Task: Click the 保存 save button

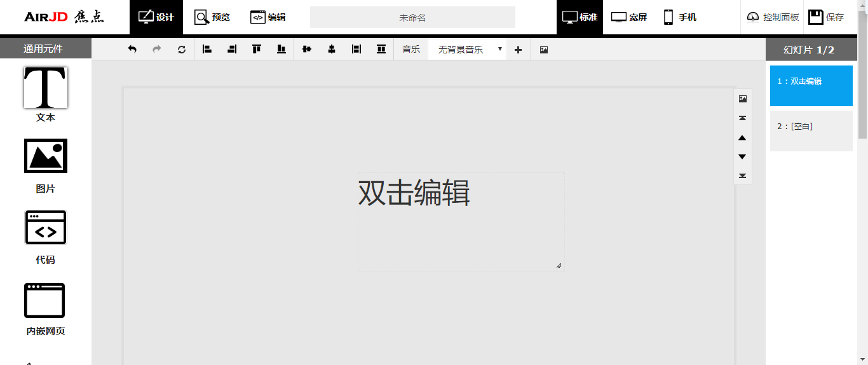Action: click(827, 17)
